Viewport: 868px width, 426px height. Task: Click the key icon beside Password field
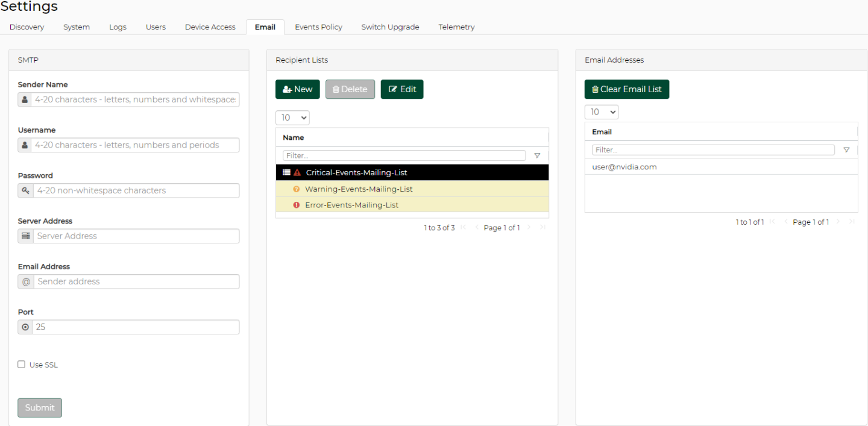(25, 190)
